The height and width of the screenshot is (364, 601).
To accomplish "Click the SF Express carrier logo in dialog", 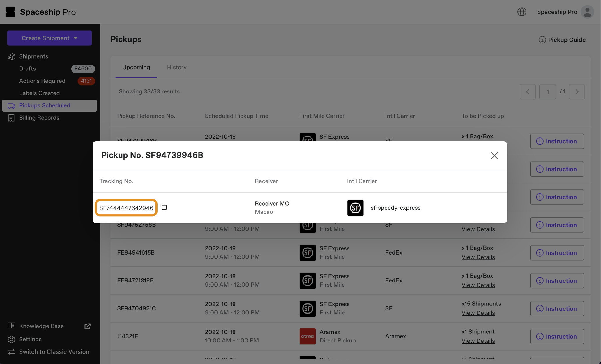I will click(355, 208).
